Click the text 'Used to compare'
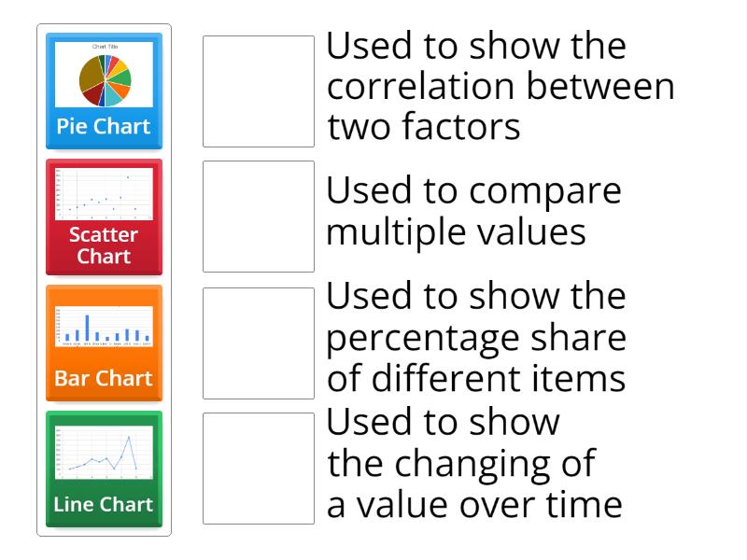The height and width of the screenshot is (560, 747). tap(473, 190)
